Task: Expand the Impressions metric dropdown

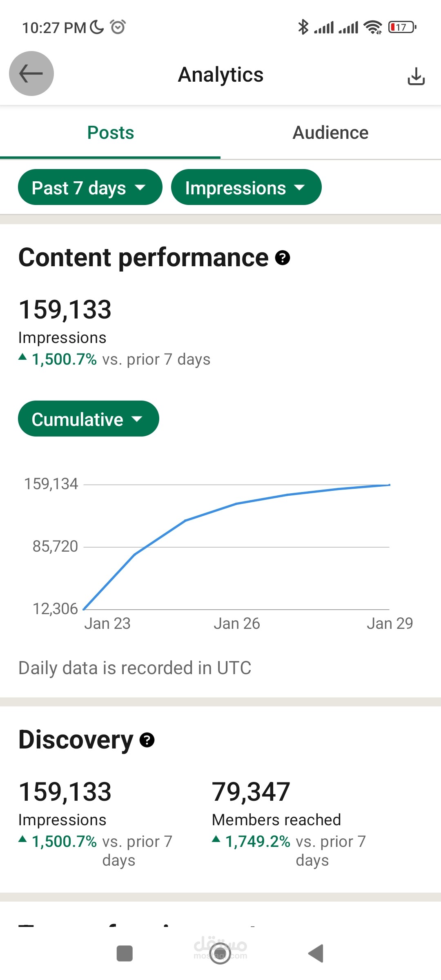Action: 246,187
